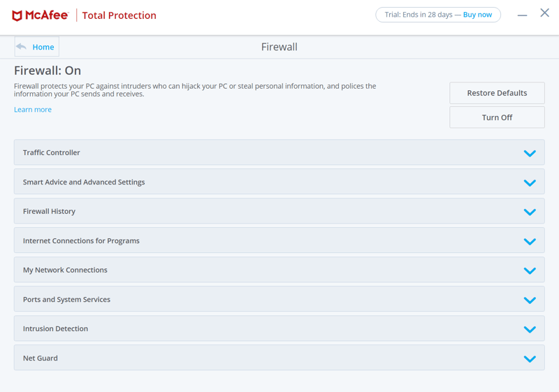Click the Buy now link

(477, 15)
